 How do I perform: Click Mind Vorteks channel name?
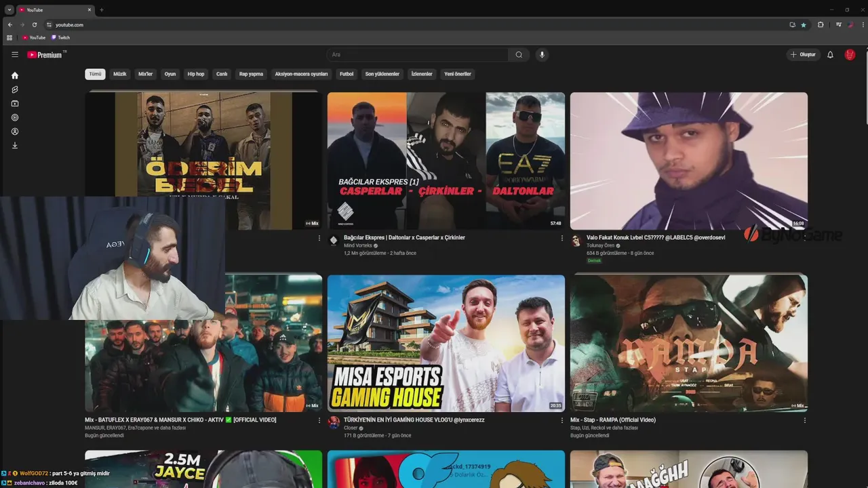(358, 245)
